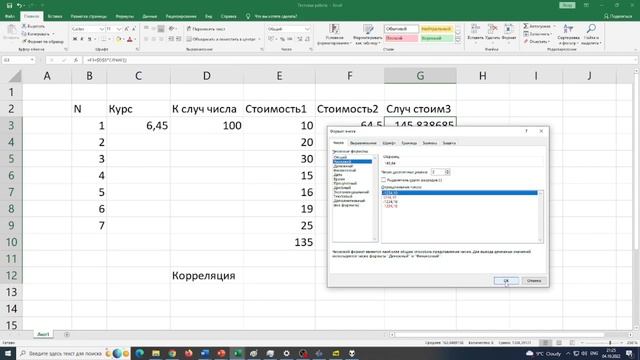Click the Excel icon on the Windows taskbar
640x360 pixels.
point(238,353)
